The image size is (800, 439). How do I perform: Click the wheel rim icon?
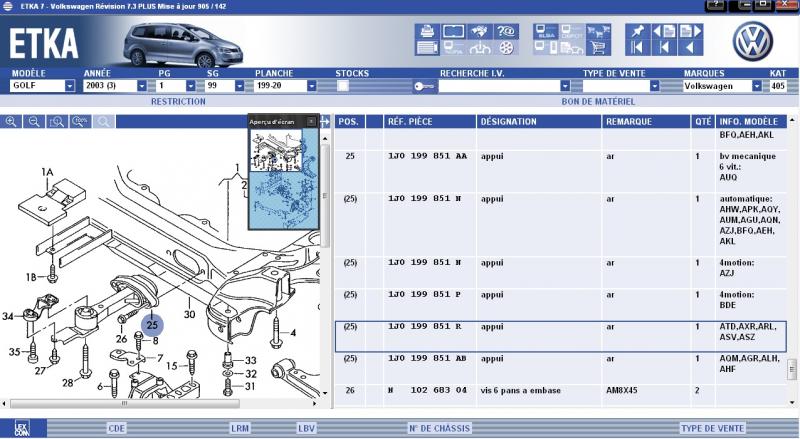506,47
